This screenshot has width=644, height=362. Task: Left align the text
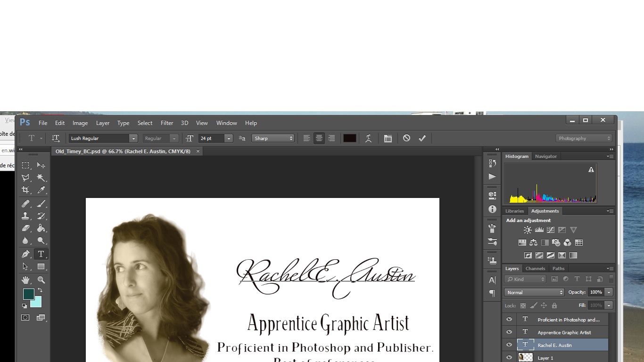[306, 138]
